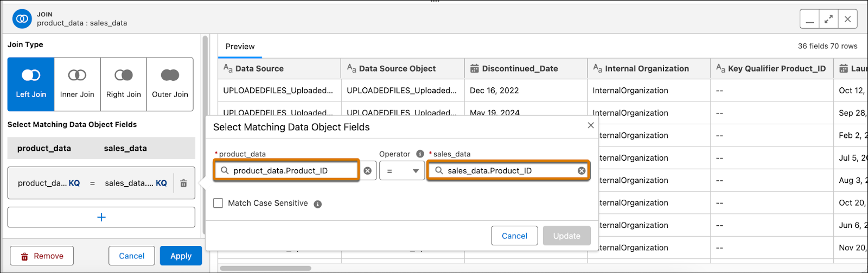Select the Dec 16, 2022 date cell
868x273 pixels.
(x=526, y=91)
